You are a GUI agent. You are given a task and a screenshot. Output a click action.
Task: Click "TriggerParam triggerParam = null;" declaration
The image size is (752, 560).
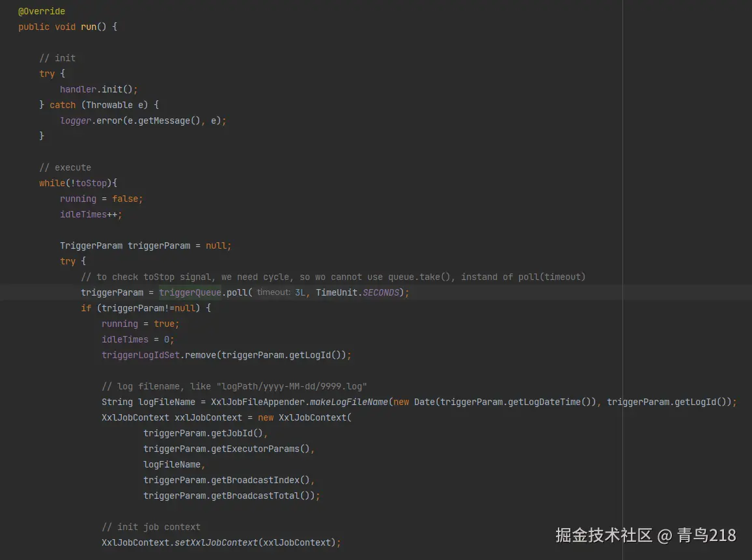[x=146, y=245]
